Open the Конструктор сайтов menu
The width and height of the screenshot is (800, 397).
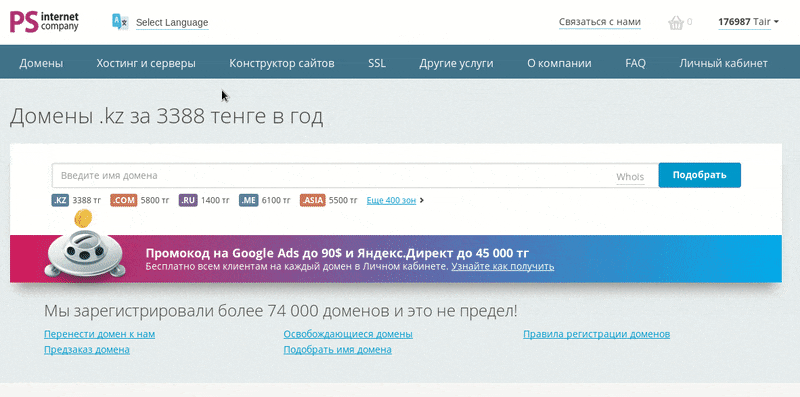[x=282, y=64]
